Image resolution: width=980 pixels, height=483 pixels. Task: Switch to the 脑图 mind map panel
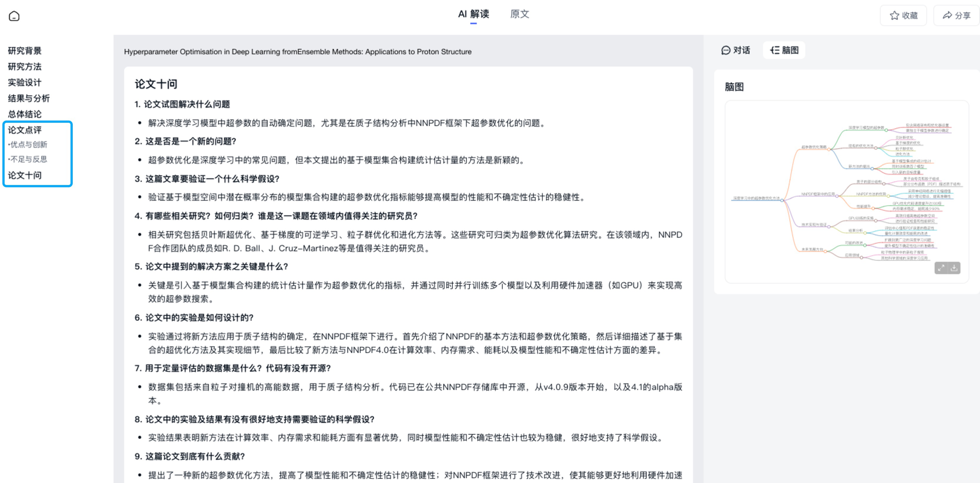click(784, 51)
